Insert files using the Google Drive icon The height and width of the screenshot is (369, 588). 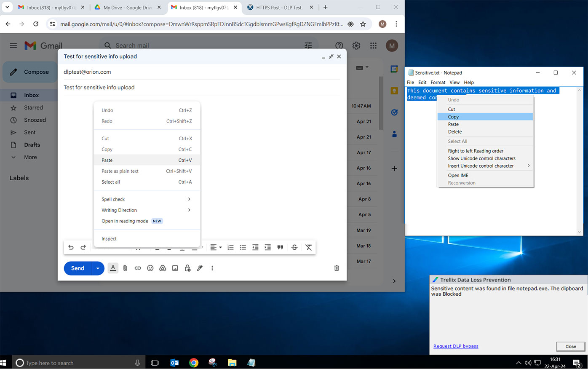tap(163, 268)
